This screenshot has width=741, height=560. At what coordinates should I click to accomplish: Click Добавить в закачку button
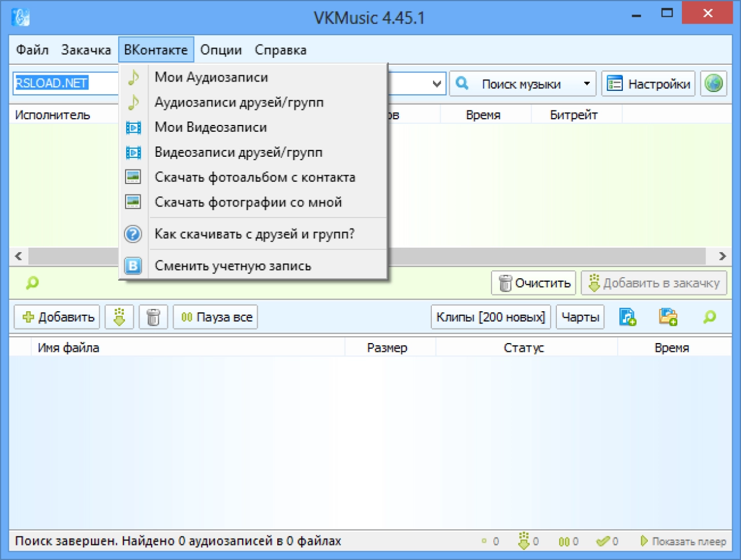tap(654, 283)
